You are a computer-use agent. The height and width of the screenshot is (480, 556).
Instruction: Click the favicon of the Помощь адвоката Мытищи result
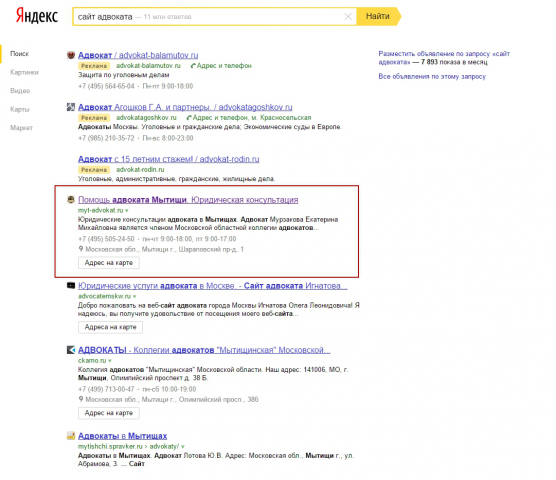pyautogui.click(x=71, y=200)
